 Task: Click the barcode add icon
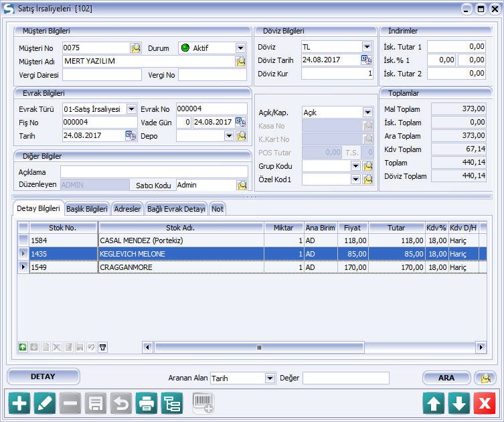click(x=203, y=403)
